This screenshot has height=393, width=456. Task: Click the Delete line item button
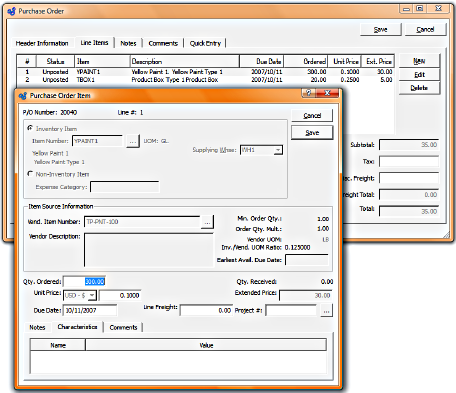pyautogui.click(x=419, y=88)
